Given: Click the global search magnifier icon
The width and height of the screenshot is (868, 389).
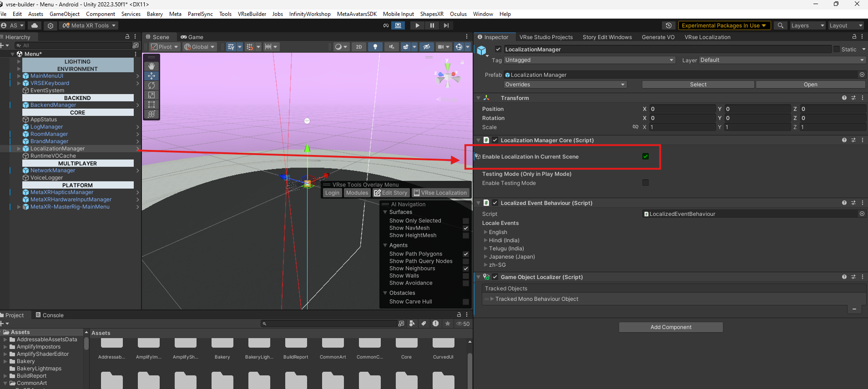Looking at the screenshot, I should [x=781, y=25].
